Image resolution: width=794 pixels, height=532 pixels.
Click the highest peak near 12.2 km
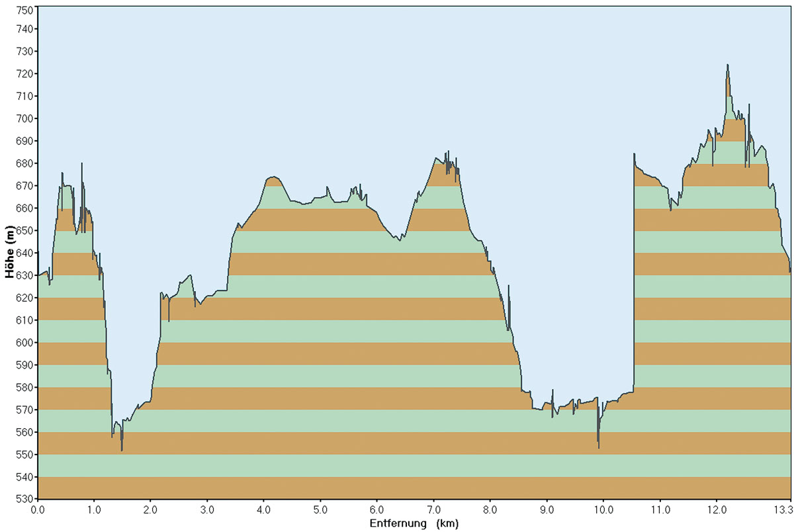pyautogui.click(x=727, y=66)
